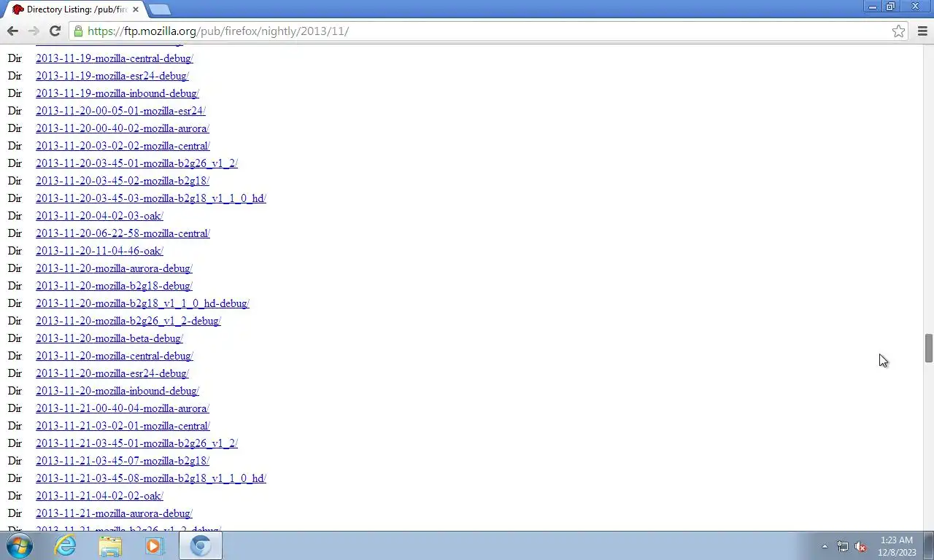
Task: Launch Internet Explorer from taskbar
Action: coord(65,545)
